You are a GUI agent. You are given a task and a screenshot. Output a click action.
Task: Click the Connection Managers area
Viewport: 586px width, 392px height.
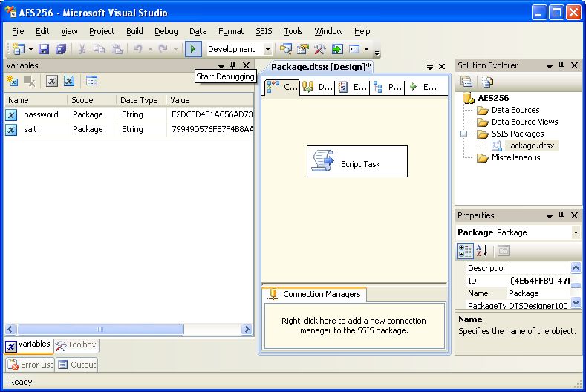click(x=354, y=325)
